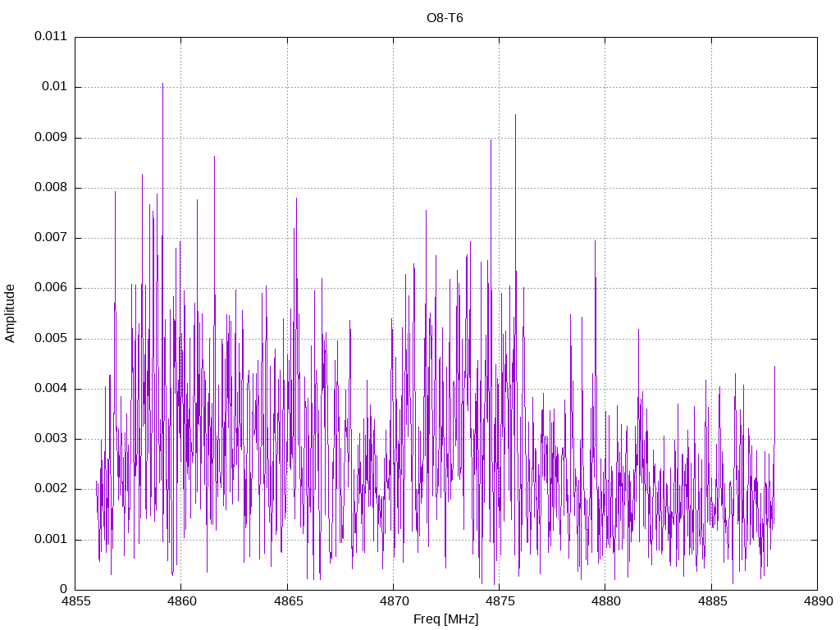Click the 0.003 y-axis tick label
Image resolution: width=840 pixels, height=630 pixels.
(x=51, y=439)
